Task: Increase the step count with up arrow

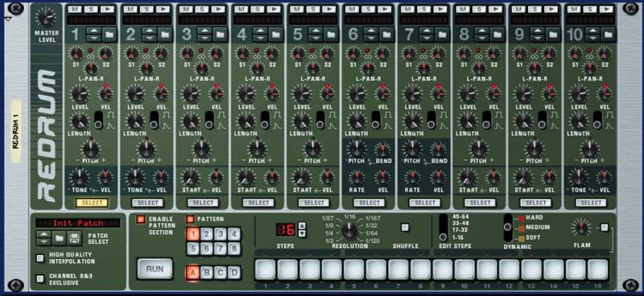Action: (x=303, y=225)
